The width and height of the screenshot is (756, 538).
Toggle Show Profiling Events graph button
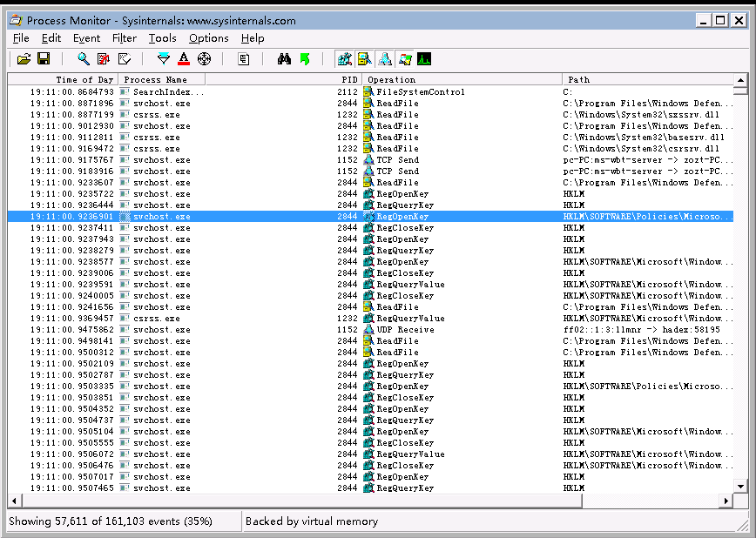424,59
